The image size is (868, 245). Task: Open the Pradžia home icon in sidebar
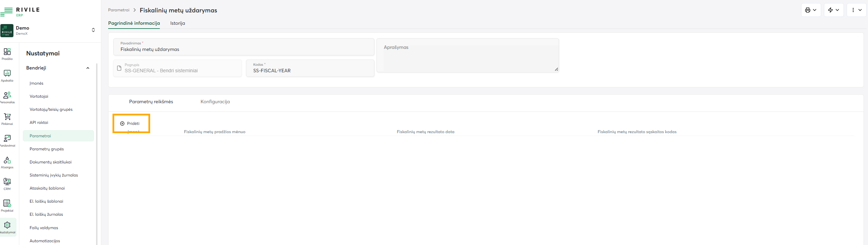pos(7,54)
